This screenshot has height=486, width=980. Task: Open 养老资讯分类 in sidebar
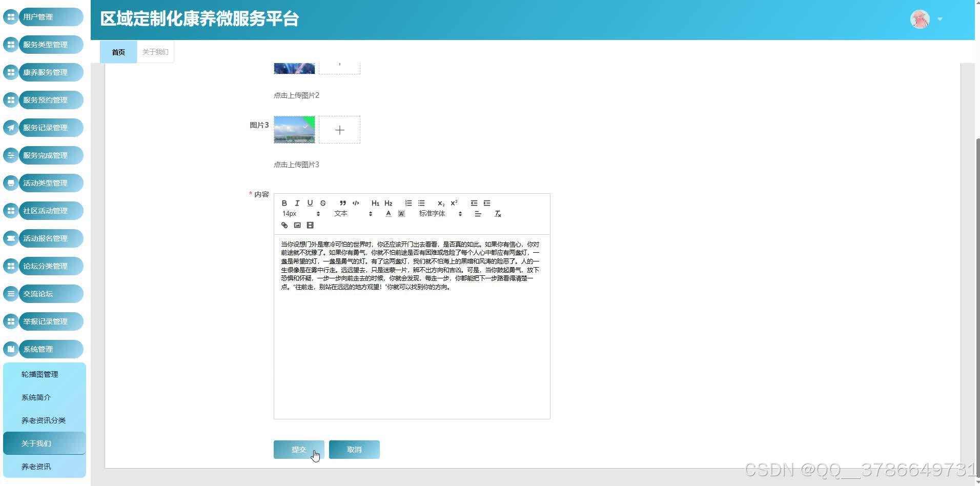(x=45, y=420)
